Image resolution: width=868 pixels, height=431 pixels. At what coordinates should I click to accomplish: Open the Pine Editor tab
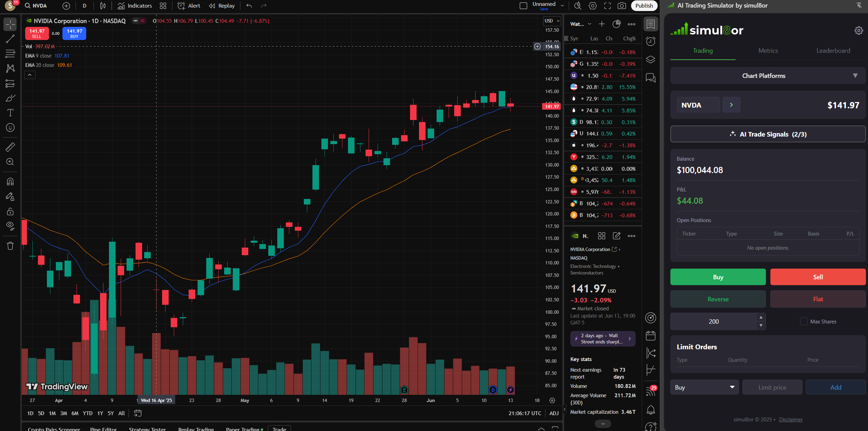click(103, 429)
